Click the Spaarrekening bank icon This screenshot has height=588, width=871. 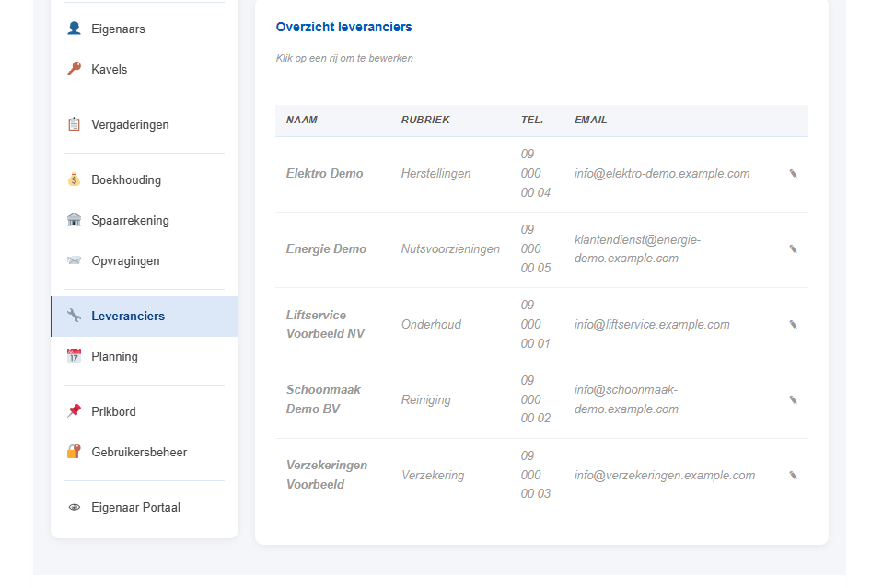(74, 220)
